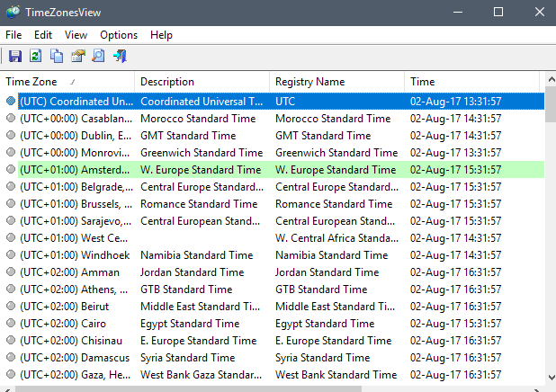Select the (UTC+00:00) Casablanca row
556x392 pixels.
coord(282,119)
